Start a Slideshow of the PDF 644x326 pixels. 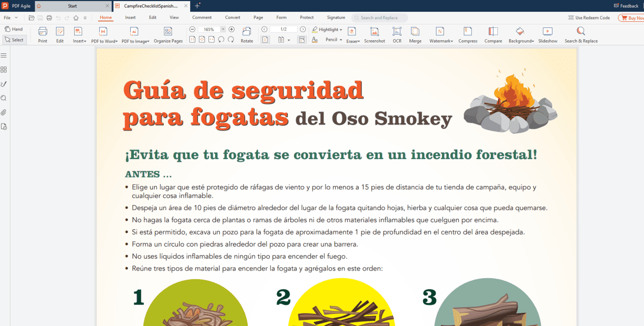point(547,34)
